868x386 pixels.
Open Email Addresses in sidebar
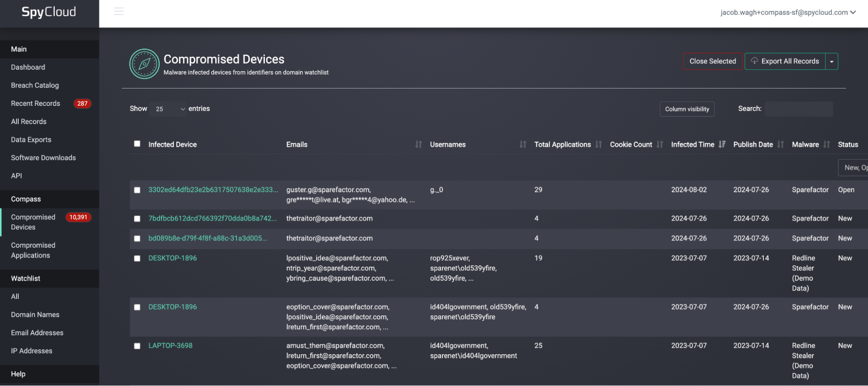click(37, 333)
